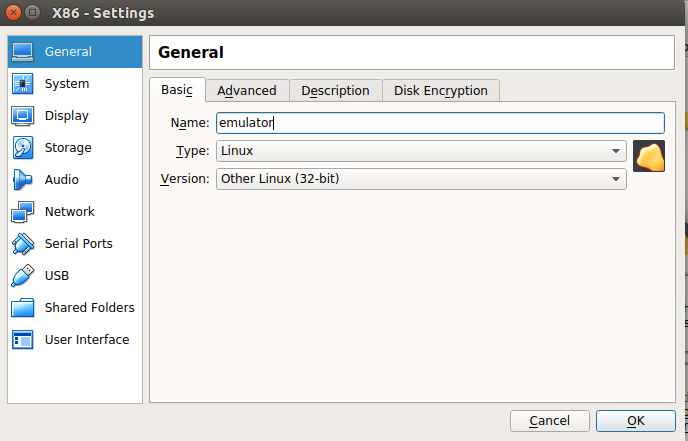This screenshot has height=441, width=688.
Task: Open the USB connector icon
Action: coord(23,276)
